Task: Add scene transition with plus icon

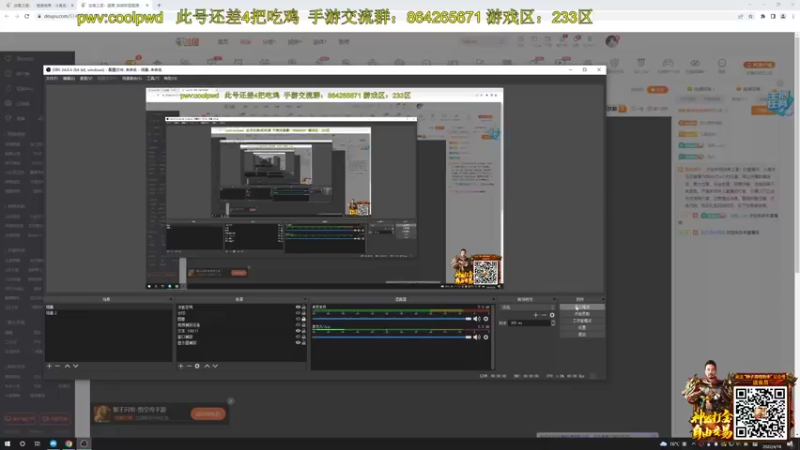Action: (535, 315)
